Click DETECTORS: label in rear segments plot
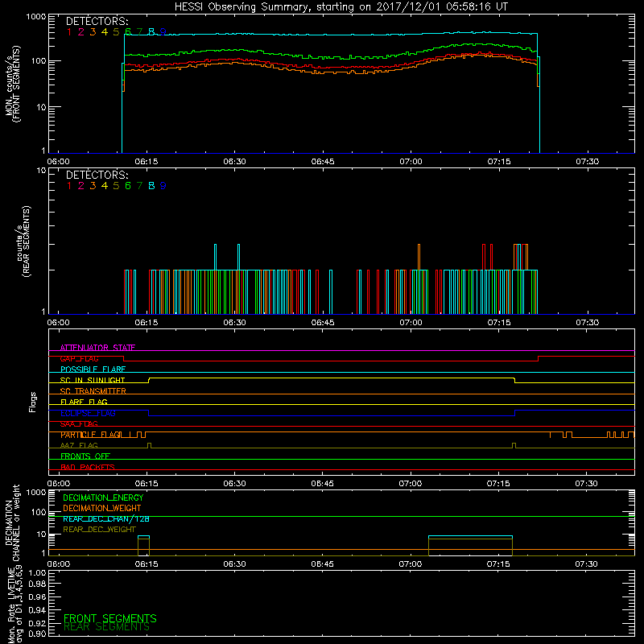The width and height of the screenshot is (644, 644). (x=97, y=175)
